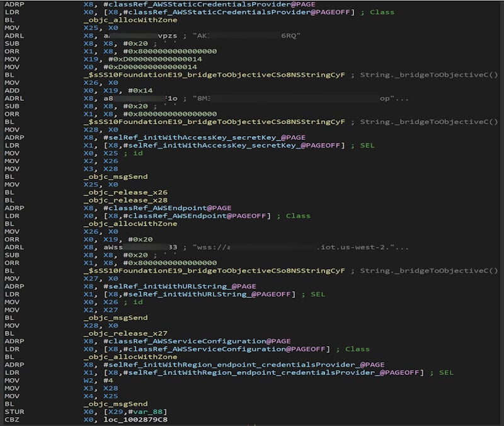504x426 pixels.
Task: Select the secret key string ending op"...
Action: tap(301, 98)
